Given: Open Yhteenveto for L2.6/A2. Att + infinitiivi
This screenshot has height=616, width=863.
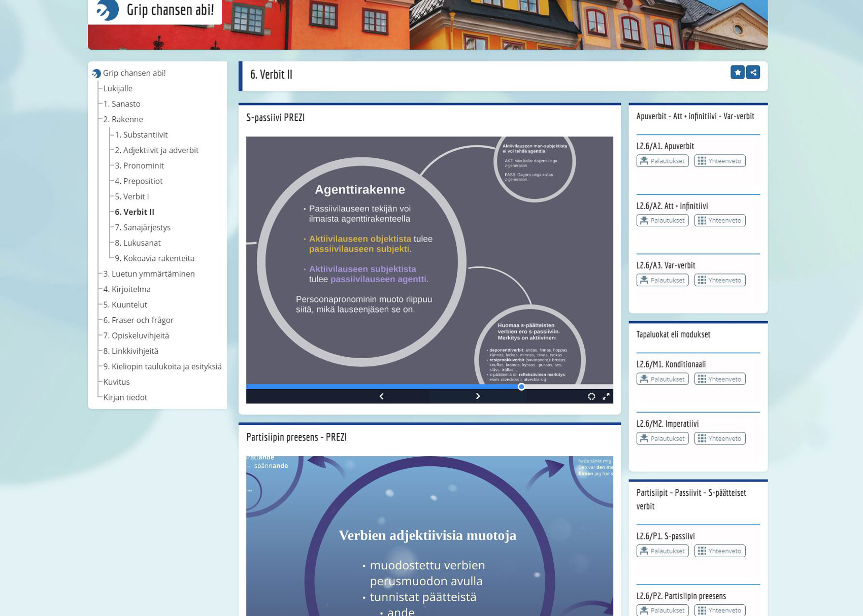Looking at the screenshot, I should click(x=719, y=220).
